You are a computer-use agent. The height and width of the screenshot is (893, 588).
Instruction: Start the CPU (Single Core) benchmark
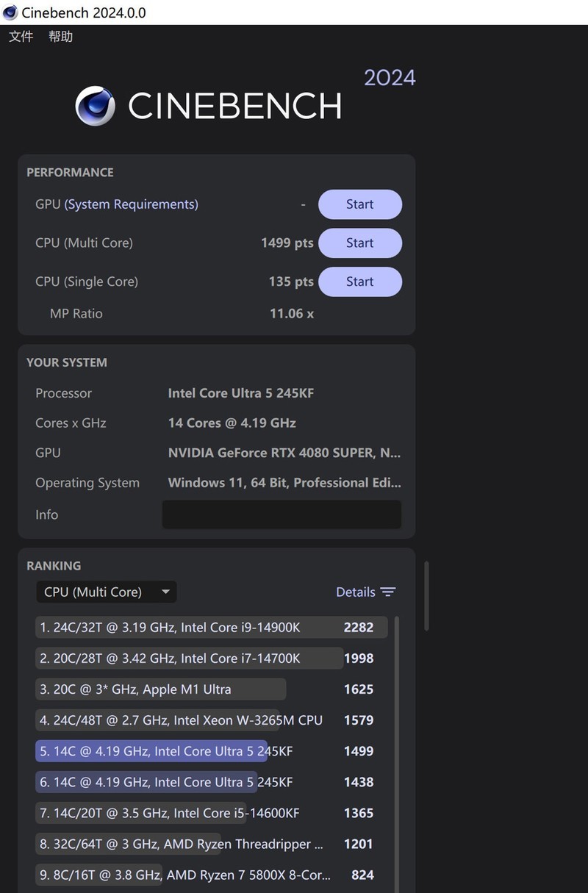click(359, 281)
